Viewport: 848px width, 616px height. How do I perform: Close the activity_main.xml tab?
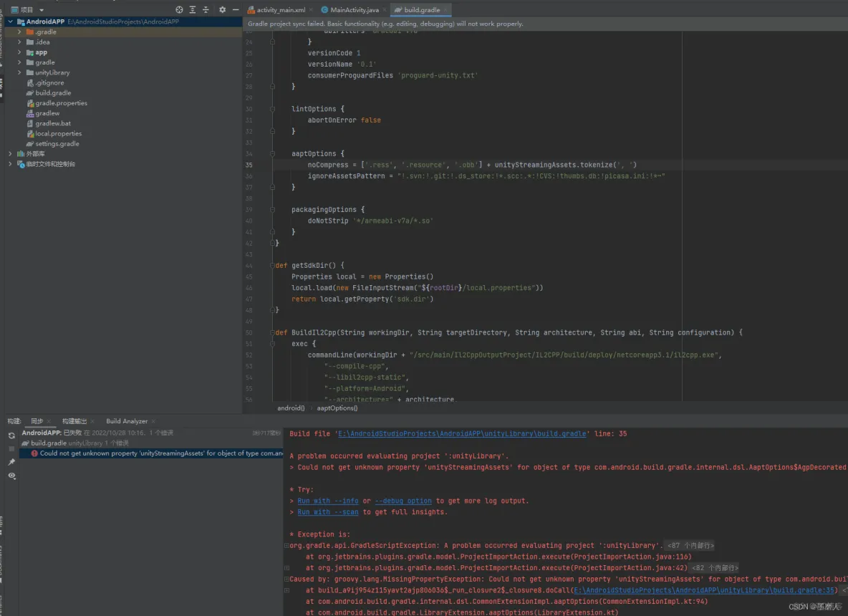click(311, 10)
